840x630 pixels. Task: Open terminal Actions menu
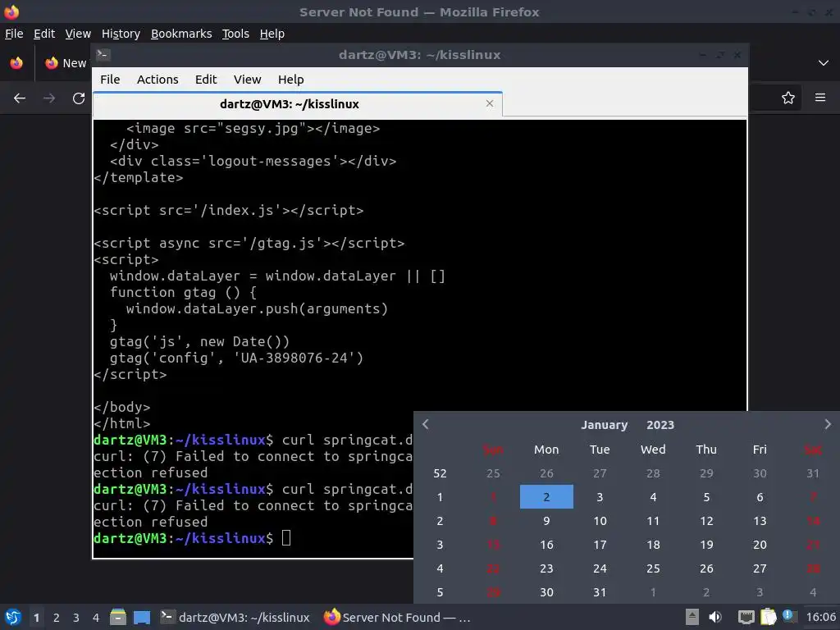157,80
